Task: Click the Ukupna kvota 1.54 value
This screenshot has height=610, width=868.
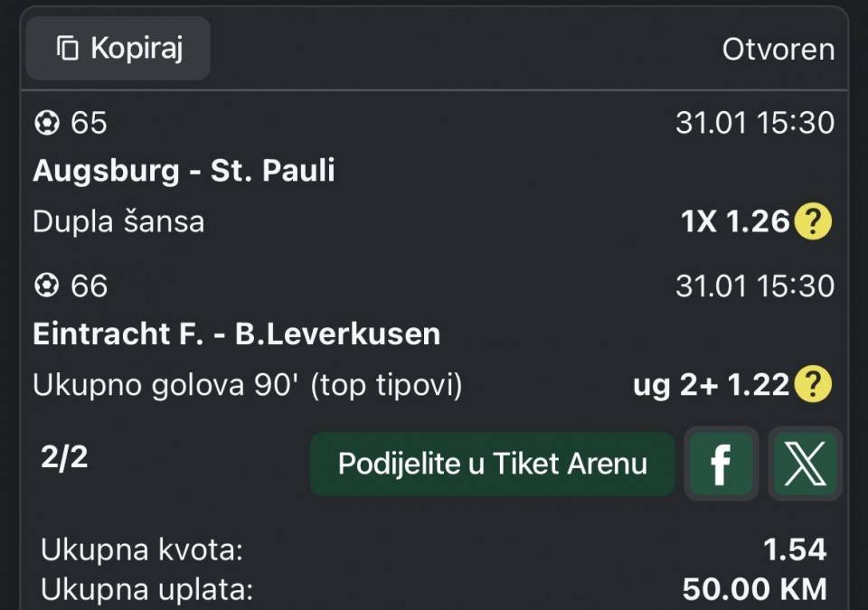Action: [x=794, y=549]
